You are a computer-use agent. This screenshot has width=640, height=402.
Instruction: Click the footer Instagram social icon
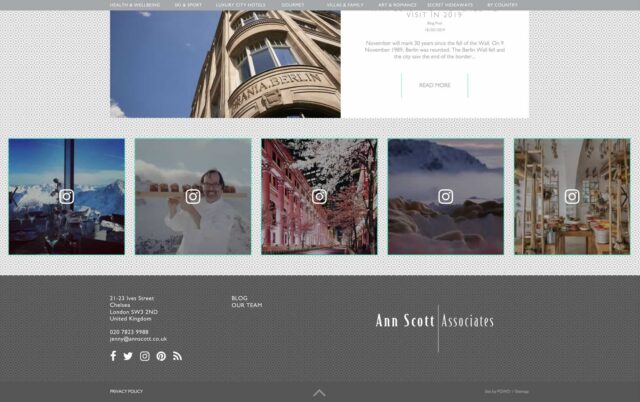pyautogui.click(x=145, y=356)
